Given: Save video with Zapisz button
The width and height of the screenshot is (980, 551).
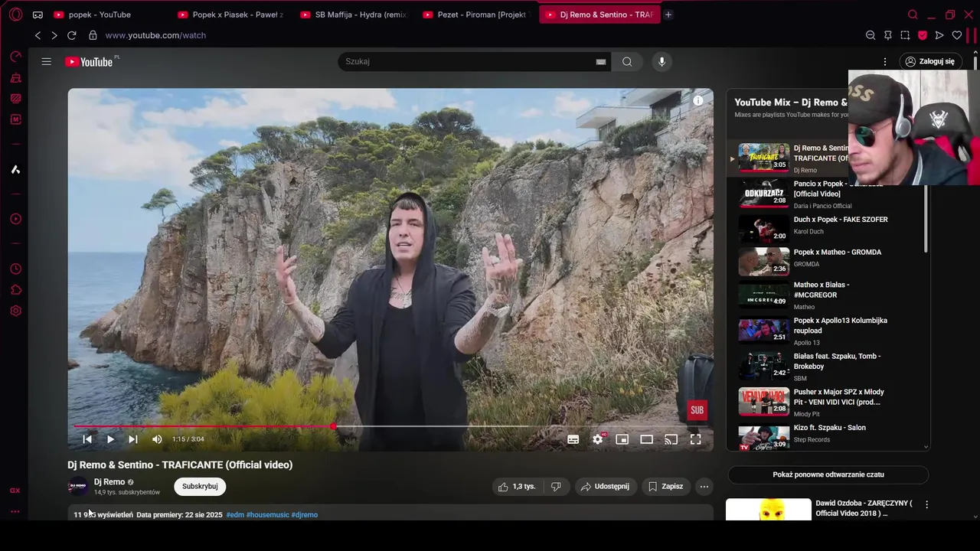Looking at the screenshot, I should tap(665, 486).
